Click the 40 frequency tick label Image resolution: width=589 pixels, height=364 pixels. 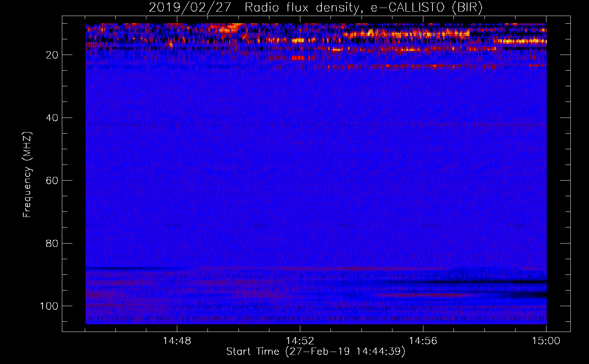click(52, 118)
